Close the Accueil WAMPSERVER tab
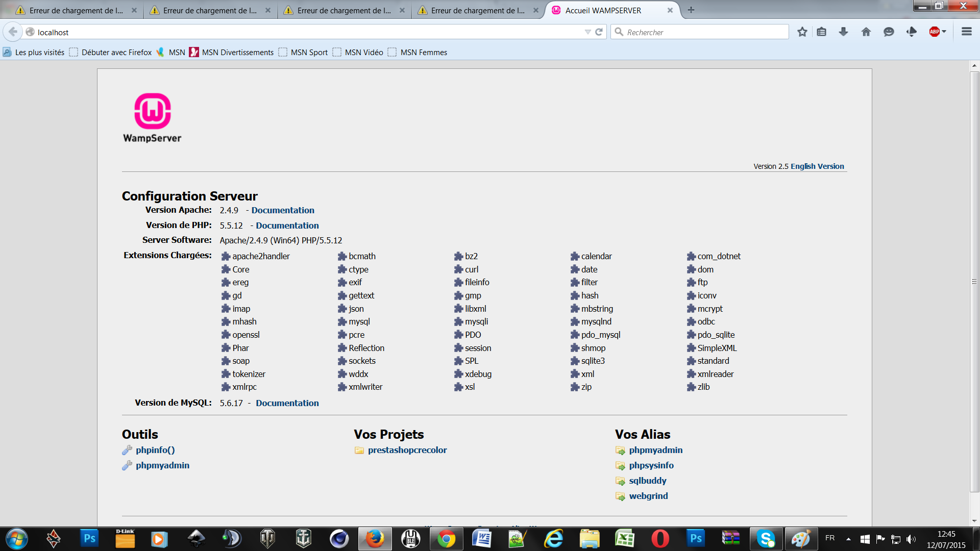The height and width of the screenshot is (551, 980). [x=670, y=10]
